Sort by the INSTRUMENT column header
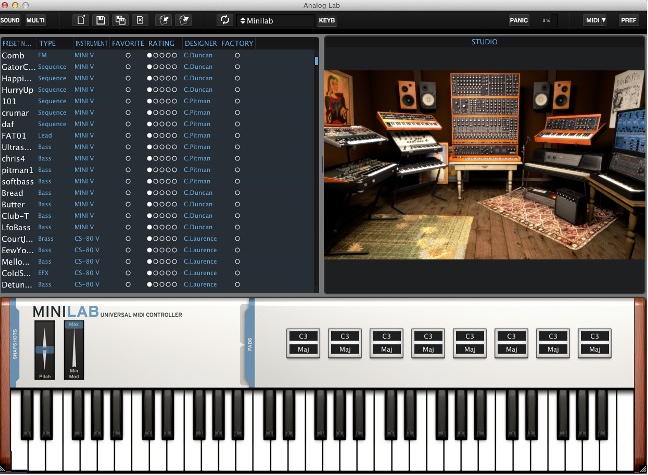Viewport: 648px width, 475px height. tap(91, 43)
